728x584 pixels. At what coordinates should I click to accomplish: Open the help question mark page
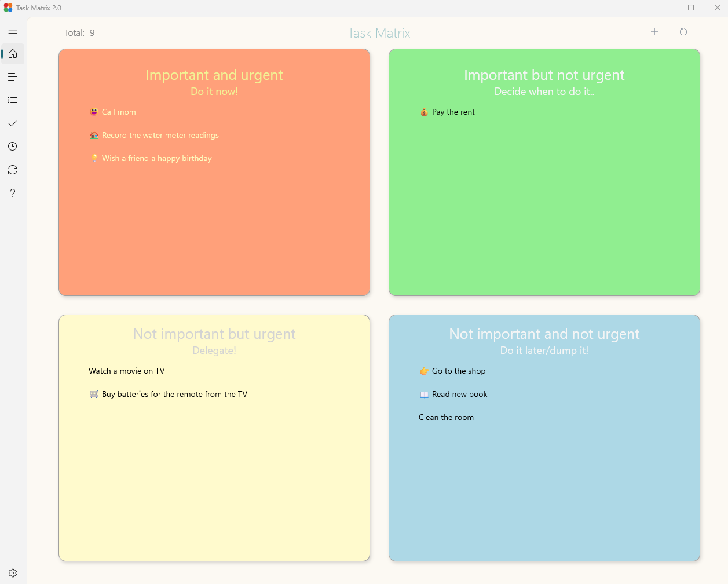[x=13, y=193]
